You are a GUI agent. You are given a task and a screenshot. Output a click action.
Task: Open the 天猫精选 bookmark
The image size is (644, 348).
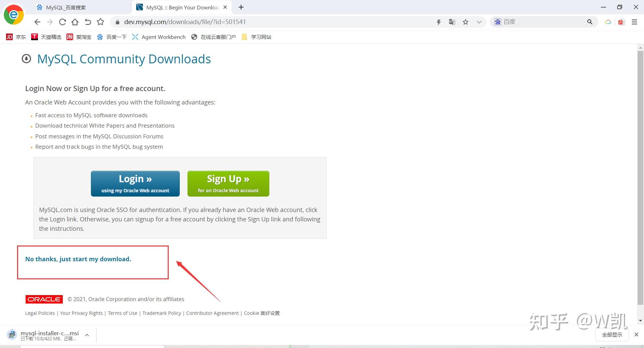pos(46,37)
